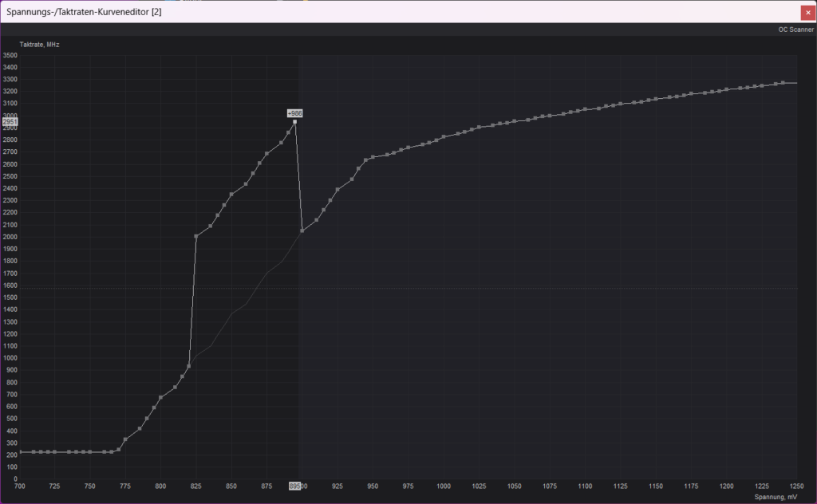Choose the curve point at 850 mV near 2350 MHz
Image resolution: width=817 pixels, height=504 pixels.
tap(231, 195)
